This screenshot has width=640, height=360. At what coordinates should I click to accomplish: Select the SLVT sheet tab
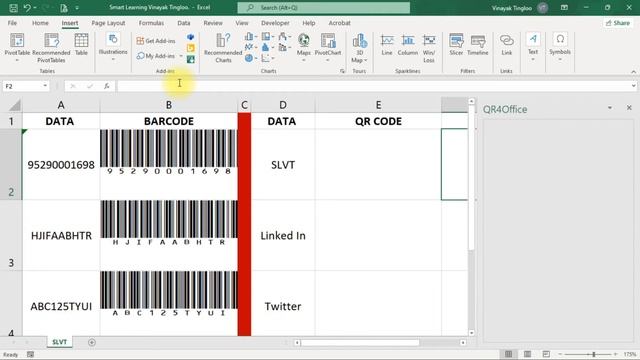point(59,342)
